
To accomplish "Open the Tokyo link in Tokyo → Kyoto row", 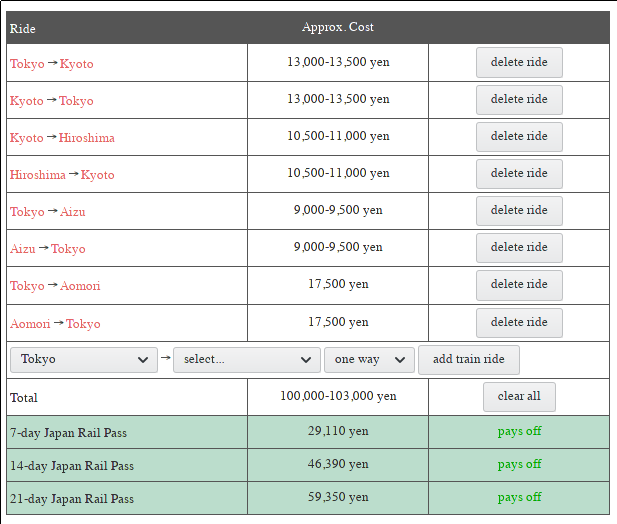I will coord(27,64).
